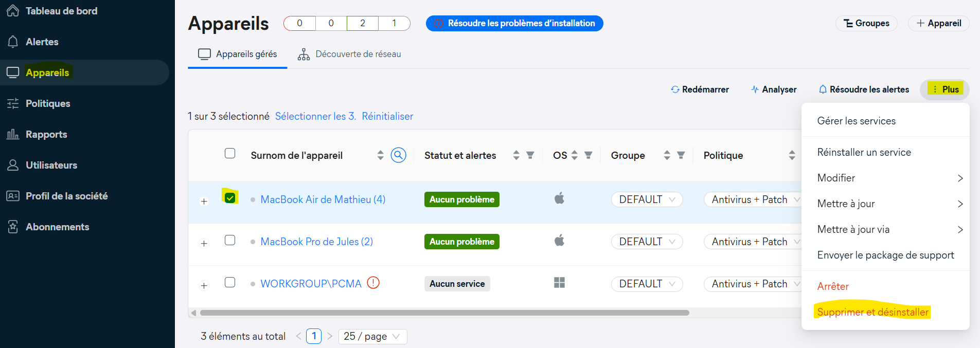Switch to Découverte de réseau tab
Screen dimensions: 980x348
point(349,54)
